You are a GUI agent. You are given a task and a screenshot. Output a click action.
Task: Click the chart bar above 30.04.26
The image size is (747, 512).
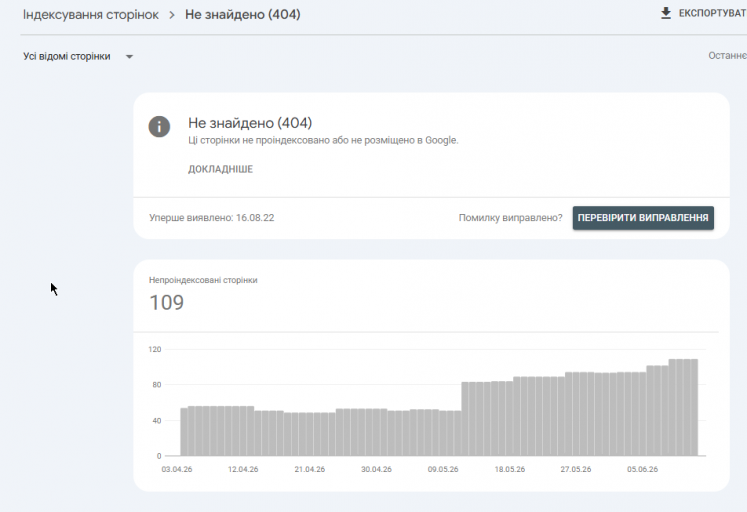[376, 432]
